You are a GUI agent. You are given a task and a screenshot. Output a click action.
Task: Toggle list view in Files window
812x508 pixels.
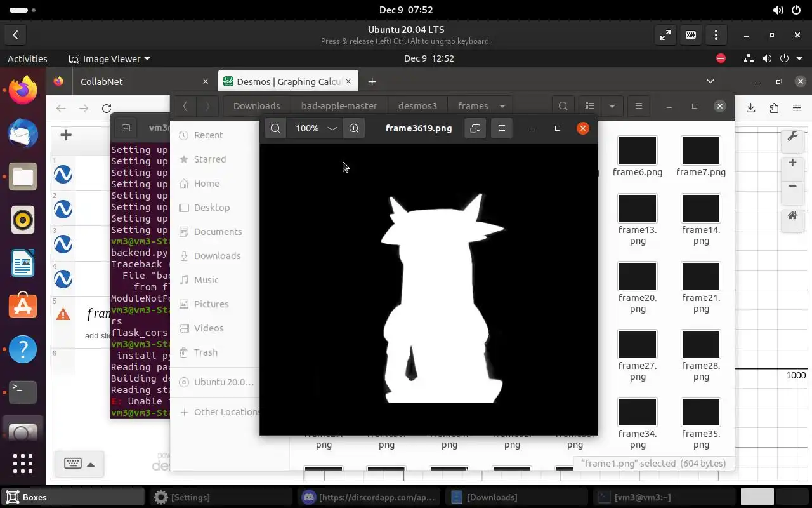590,106
